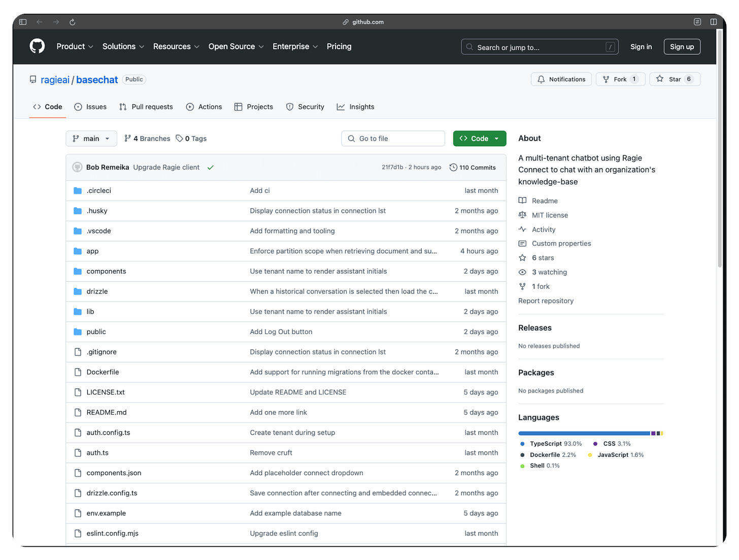
Task: Click the green CI checkmark status
Action: point(210,168)
